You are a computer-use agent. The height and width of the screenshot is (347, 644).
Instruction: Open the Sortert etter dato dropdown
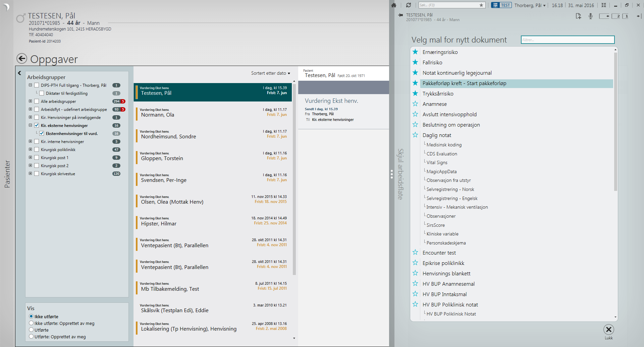[270, 73]
